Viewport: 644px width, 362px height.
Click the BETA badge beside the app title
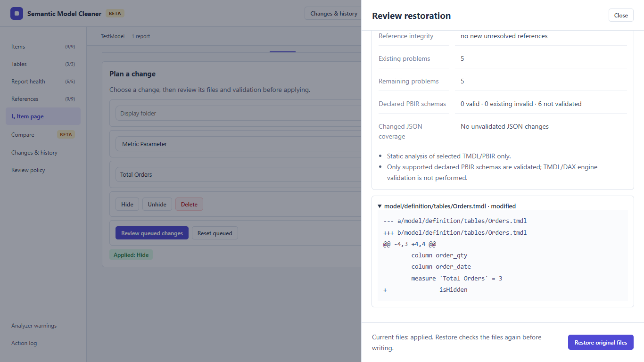(x=115, y=14)
